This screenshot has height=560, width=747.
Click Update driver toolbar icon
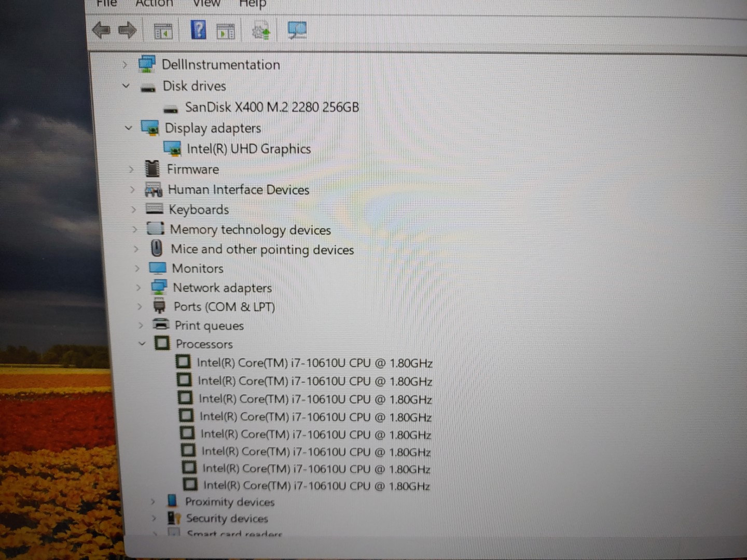pos(261,31)
